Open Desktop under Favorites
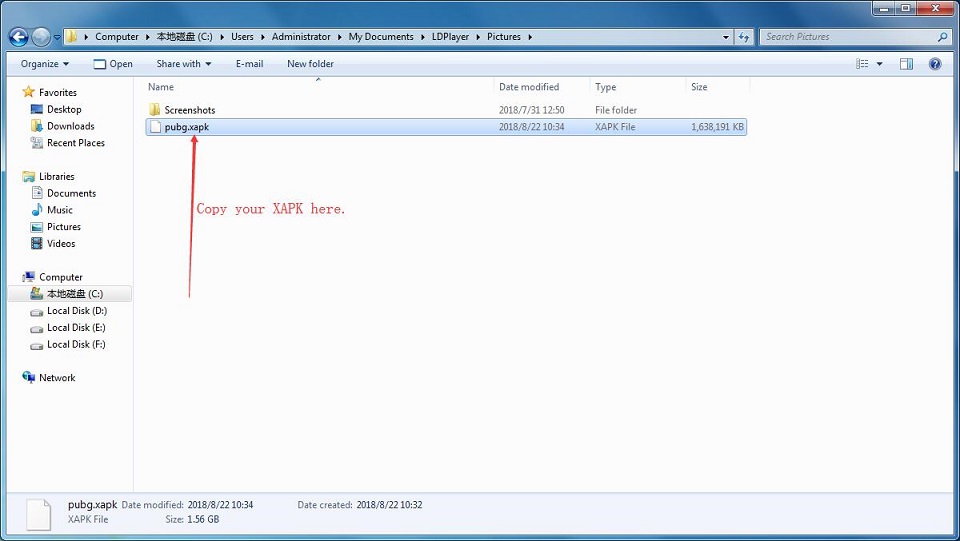 [64, 110]
